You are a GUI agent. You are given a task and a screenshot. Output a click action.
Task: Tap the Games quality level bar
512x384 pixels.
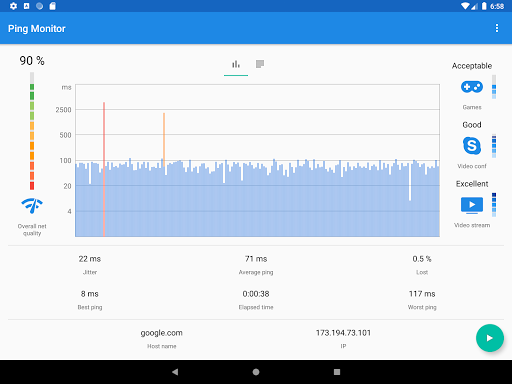[494, 87]
